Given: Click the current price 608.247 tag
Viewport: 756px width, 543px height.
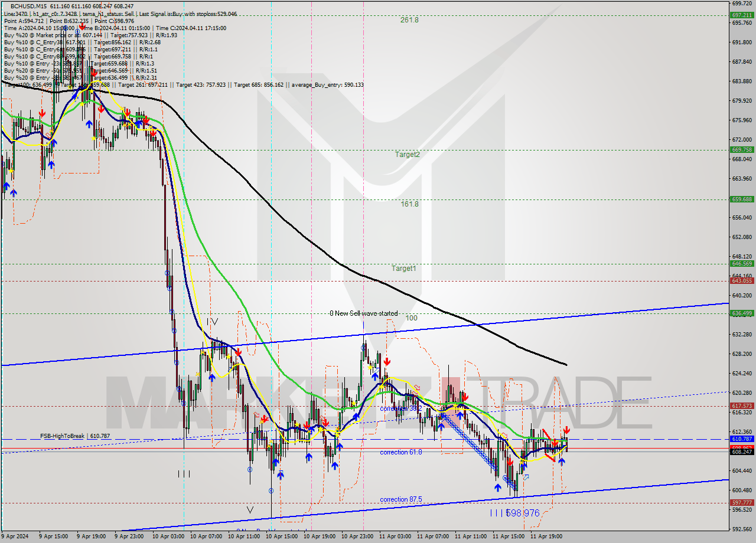Looking at the screenshot, I should pyautogui.click(x=742, y=452).
